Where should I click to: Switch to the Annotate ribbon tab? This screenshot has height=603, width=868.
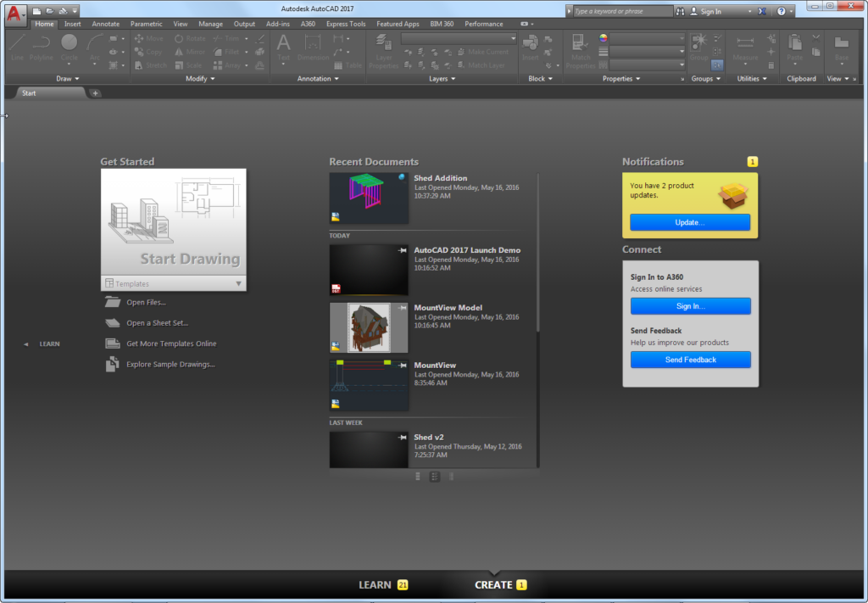point(106,24)
